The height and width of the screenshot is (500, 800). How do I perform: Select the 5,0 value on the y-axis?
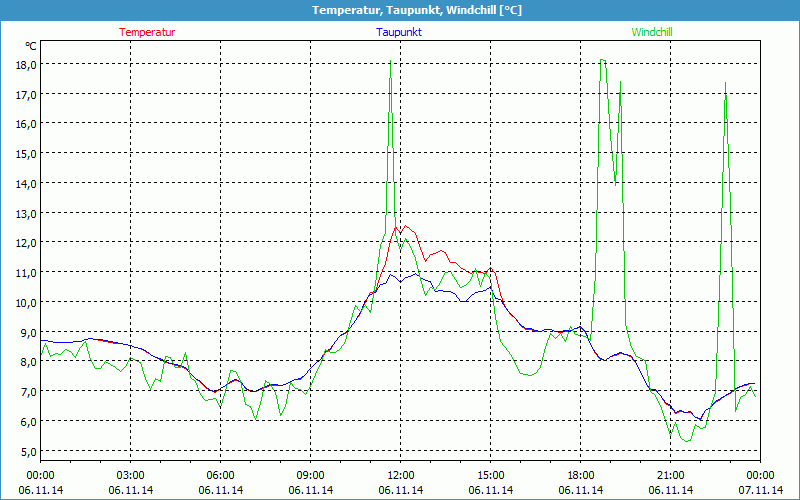(x=26, y=451)
